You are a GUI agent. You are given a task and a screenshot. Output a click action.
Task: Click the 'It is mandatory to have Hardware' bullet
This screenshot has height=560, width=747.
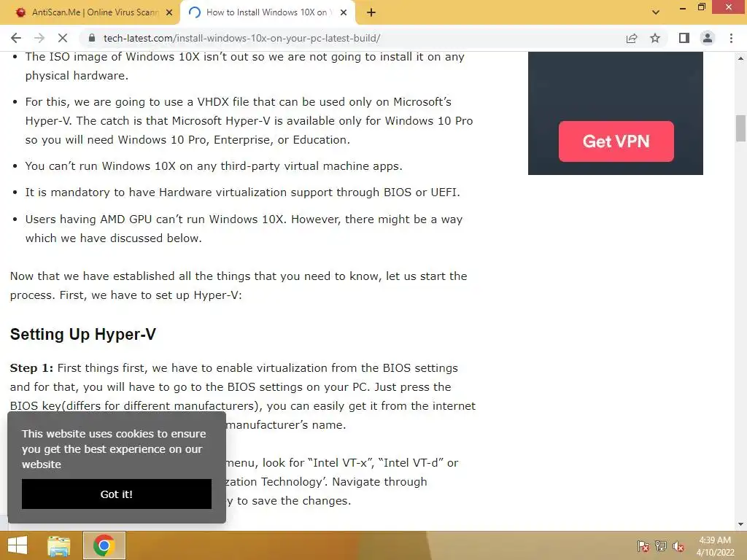pyautogui.click(x=243, y=192)
